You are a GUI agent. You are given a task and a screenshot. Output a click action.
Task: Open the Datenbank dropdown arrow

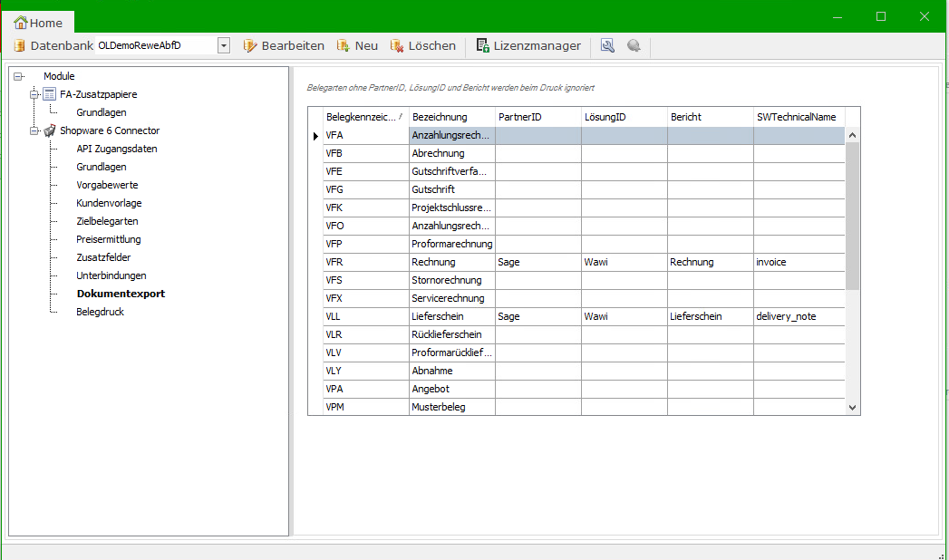click(223, 45)
